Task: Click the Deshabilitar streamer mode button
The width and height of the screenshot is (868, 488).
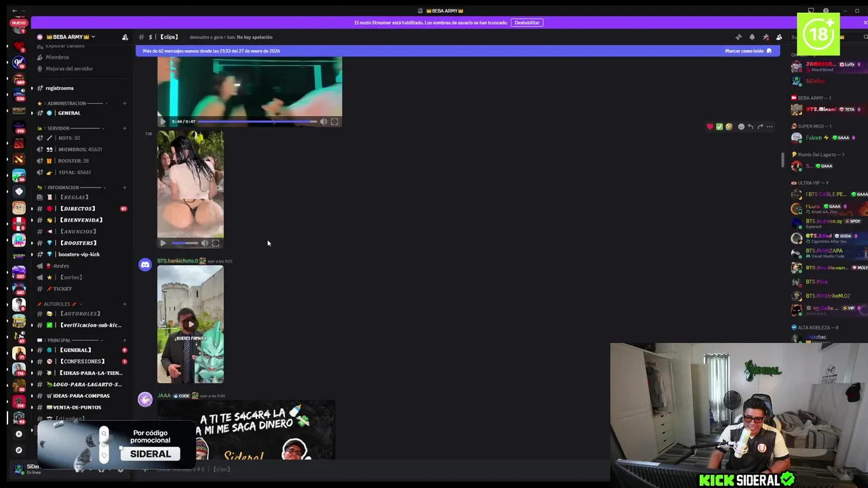Action: point(527,22)
